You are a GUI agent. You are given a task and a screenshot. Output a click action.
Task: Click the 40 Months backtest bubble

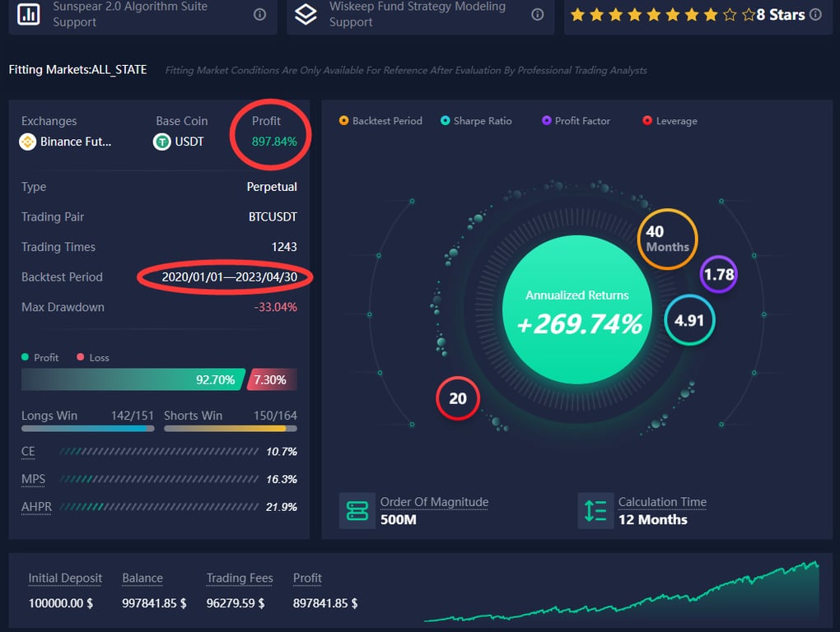668,239
